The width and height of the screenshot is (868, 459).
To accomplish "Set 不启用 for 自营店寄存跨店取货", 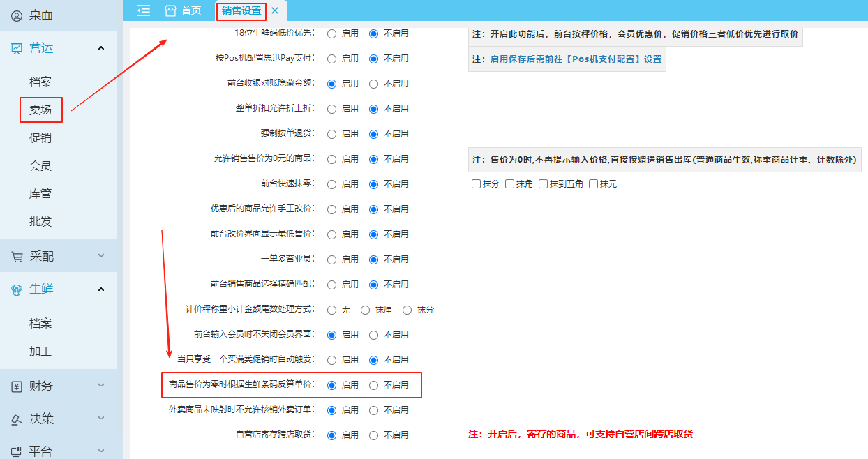I will point(373,435).
